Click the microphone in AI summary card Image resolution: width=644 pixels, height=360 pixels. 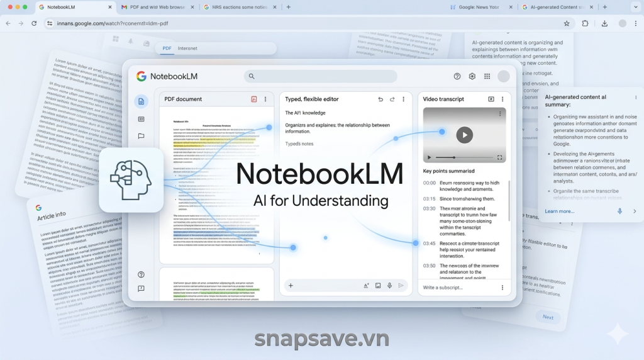click(619, 211)
